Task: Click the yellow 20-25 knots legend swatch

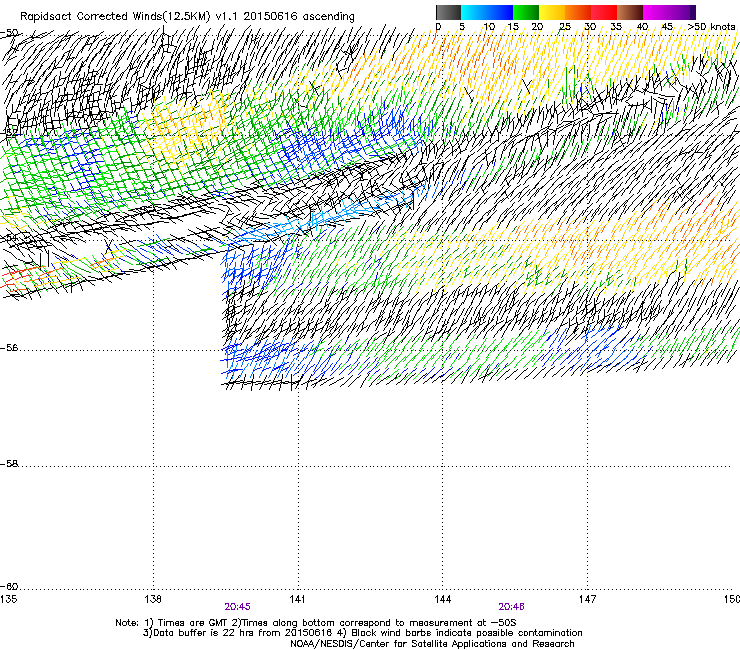Action: [x=552, y=12]
